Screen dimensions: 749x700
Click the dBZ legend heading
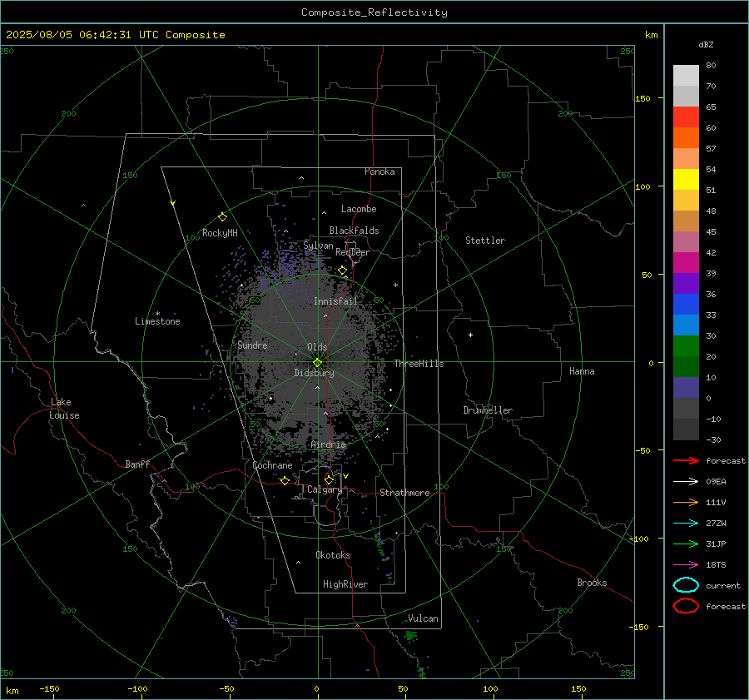pos(706,44)
